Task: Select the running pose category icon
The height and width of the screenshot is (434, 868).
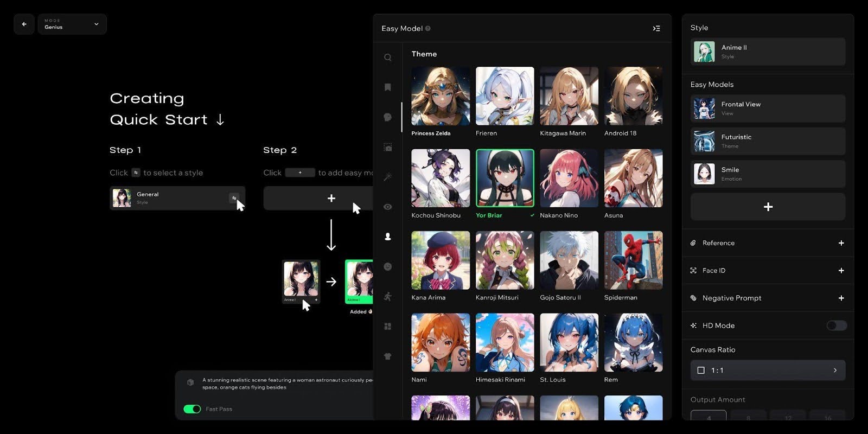Action: 387,296
